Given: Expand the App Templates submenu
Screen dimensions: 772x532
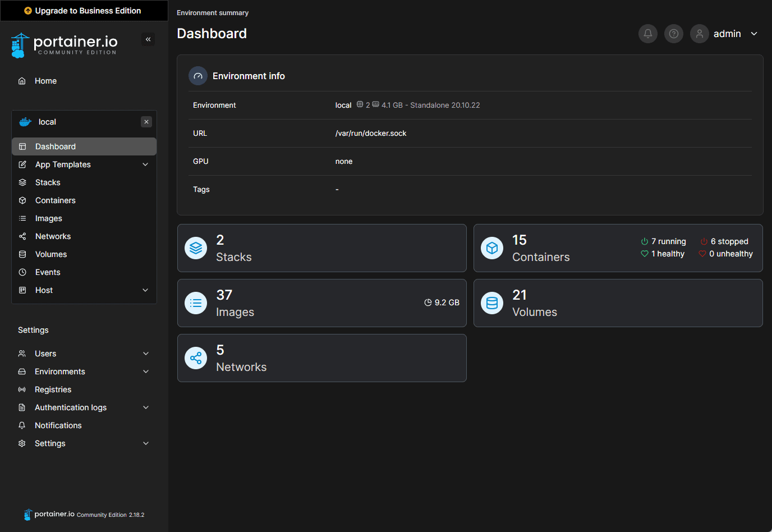Looking at the screenshot, I should point(145,164).
